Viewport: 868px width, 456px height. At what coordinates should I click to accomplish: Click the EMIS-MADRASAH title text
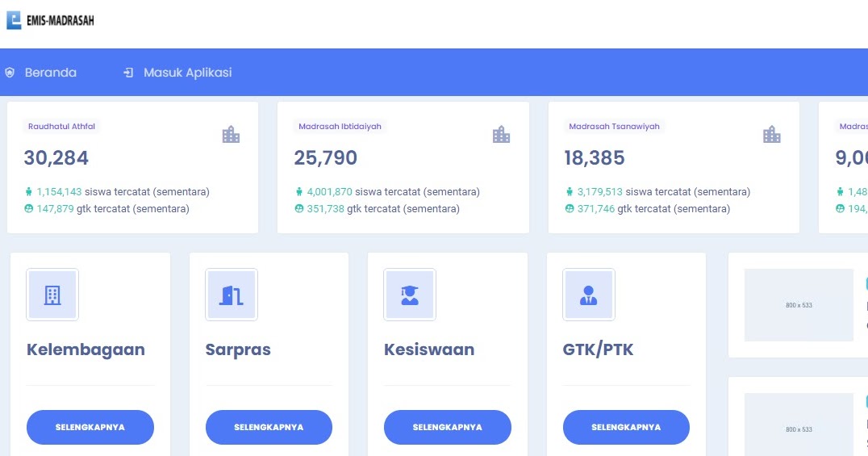click(60, 21)
